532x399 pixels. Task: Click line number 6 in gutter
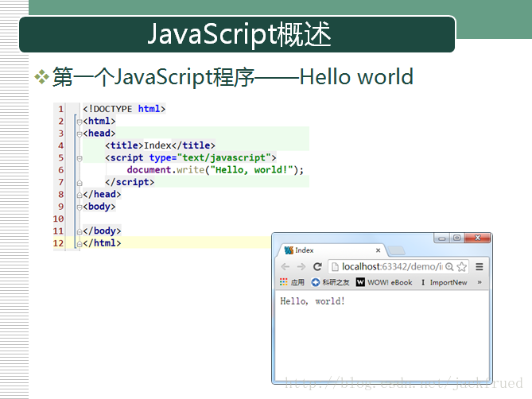coord(60,170)
